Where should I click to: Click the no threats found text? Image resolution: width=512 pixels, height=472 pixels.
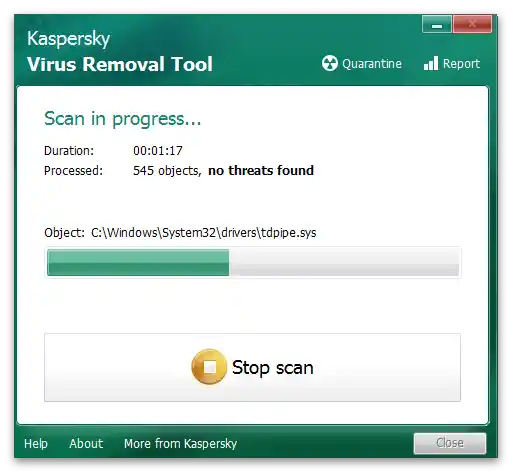click(261, 170)
